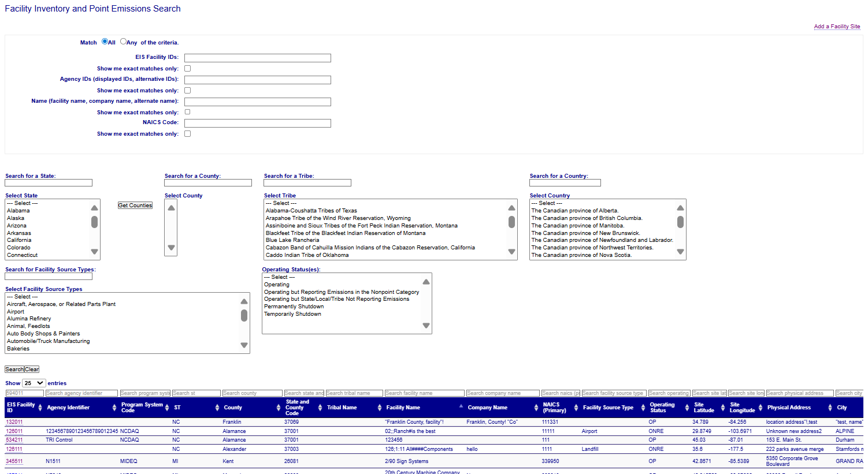Sort by Operating Status column

669,408
